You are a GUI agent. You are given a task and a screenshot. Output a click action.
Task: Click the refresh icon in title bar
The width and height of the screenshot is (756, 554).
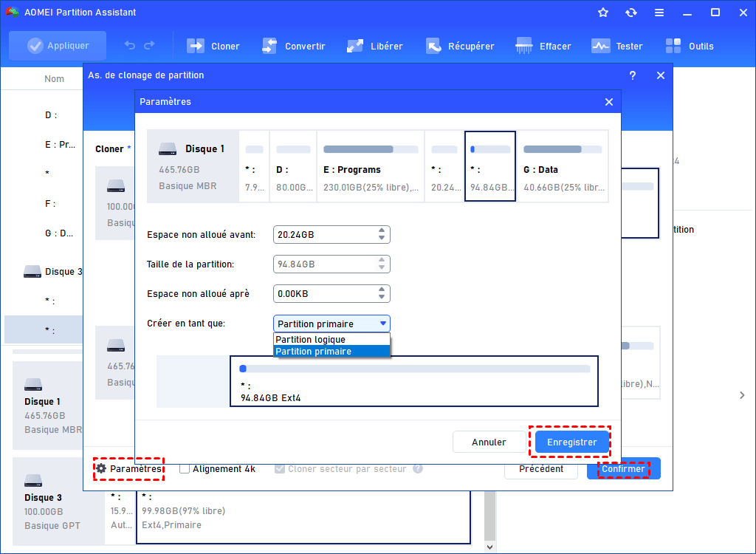point(631,13)
